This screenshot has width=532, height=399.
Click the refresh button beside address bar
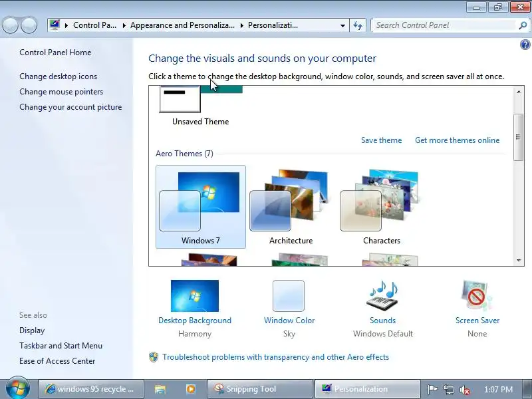pyautogui.click(x=358, y=25)
